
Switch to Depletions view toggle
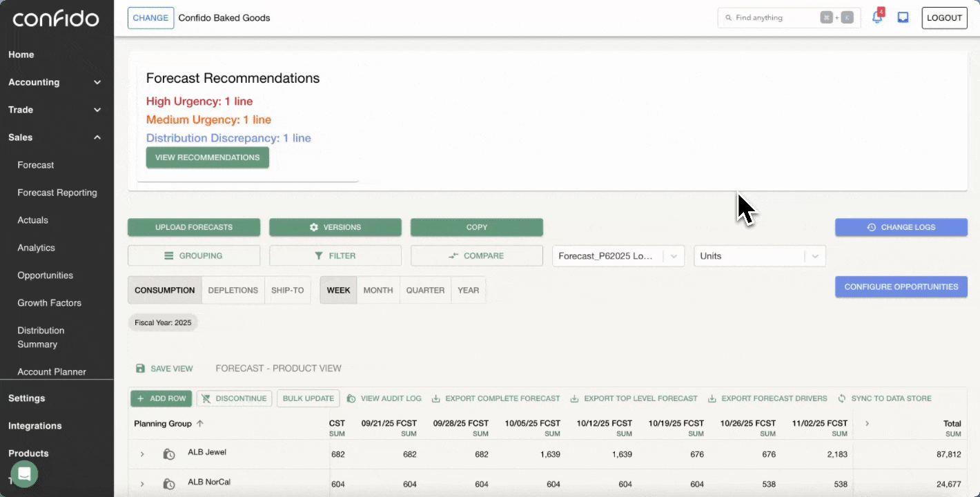coord(233,291)
